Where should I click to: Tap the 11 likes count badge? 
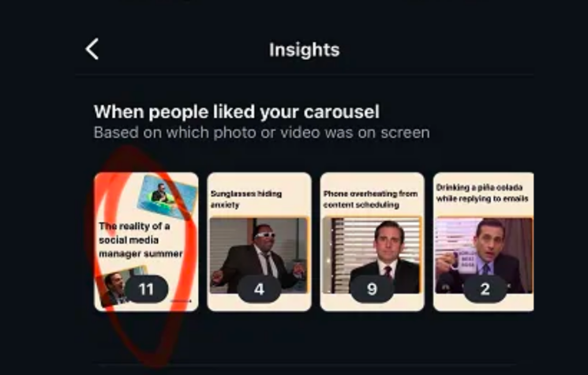147,289
